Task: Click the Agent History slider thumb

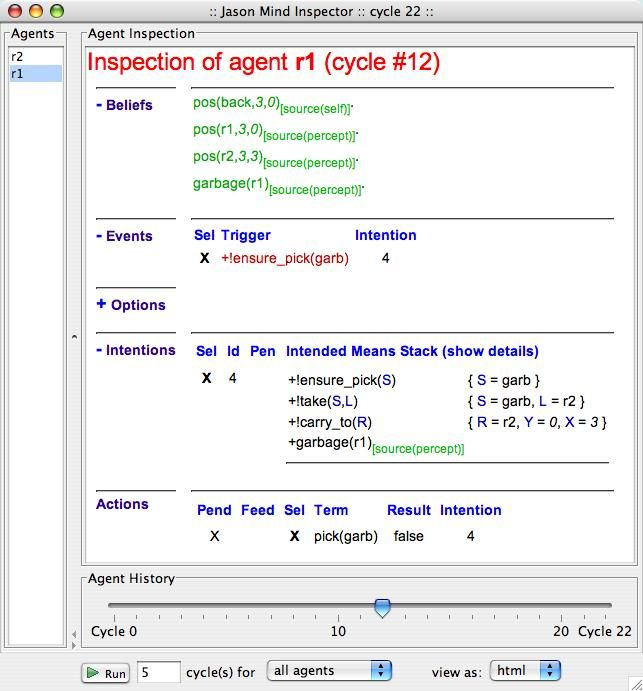Action: click(382, 608)
